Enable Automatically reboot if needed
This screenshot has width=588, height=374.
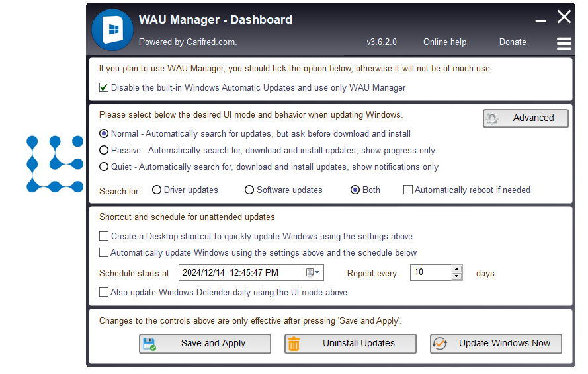pyautogui.click(x=408, y=190)
